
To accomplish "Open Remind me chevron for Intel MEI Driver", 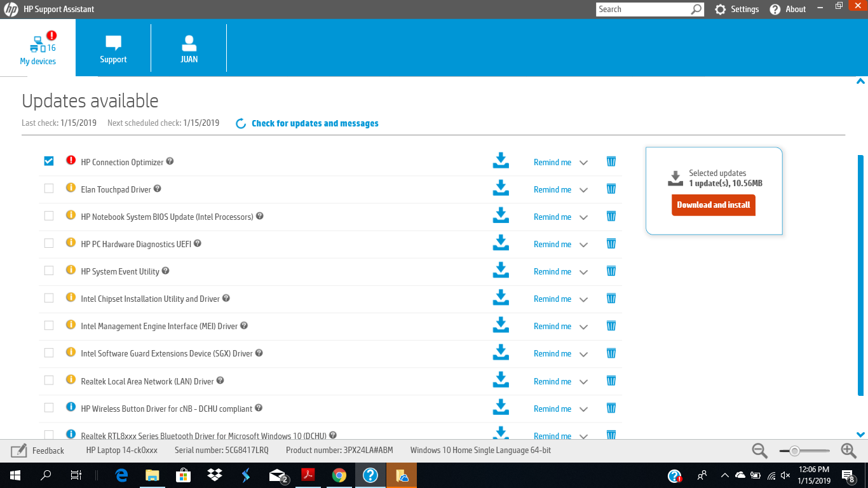I will click(583, 326).
